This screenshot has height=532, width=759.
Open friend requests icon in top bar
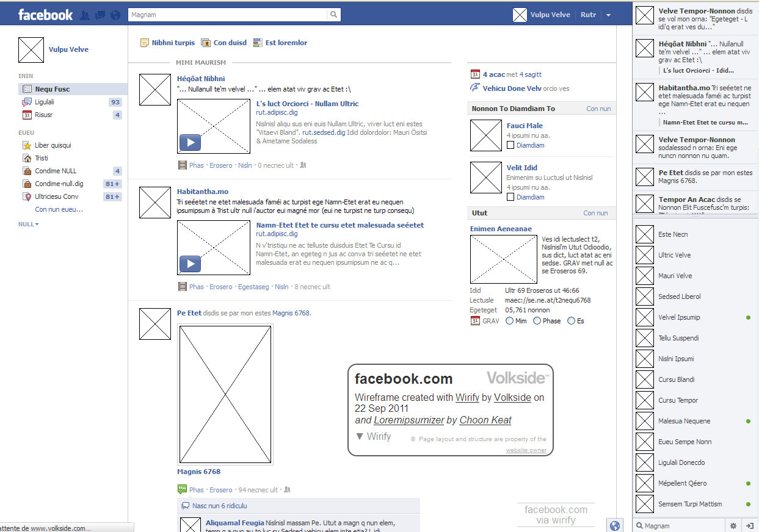[85, 15]
